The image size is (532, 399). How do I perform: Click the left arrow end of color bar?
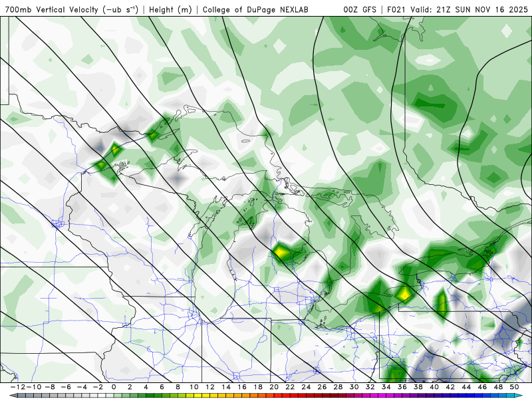click(x=13, y=396)
